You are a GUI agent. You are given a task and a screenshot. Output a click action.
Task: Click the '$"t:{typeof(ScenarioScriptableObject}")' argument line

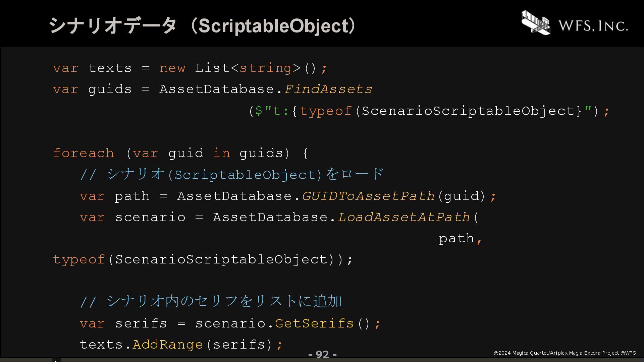(429, 111)
